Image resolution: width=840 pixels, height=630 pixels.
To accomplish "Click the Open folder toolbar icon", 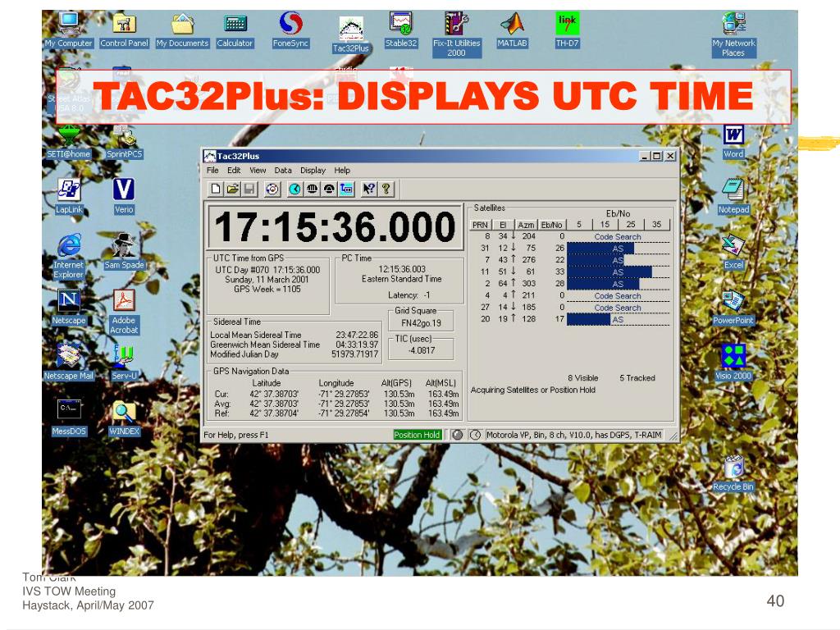I will point(232,189).
